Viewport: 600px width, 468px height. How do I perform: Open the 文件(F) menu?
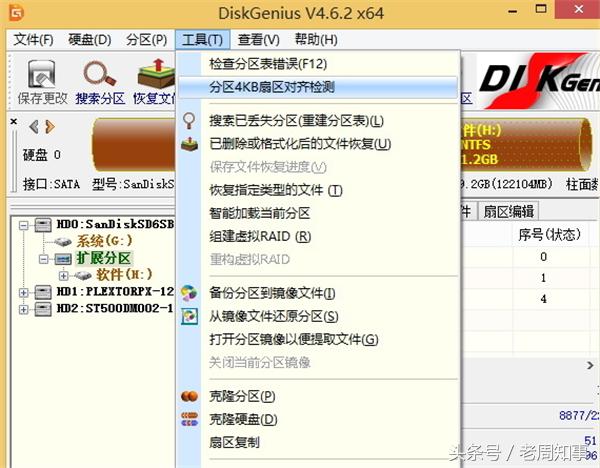(x=33, y=39)
